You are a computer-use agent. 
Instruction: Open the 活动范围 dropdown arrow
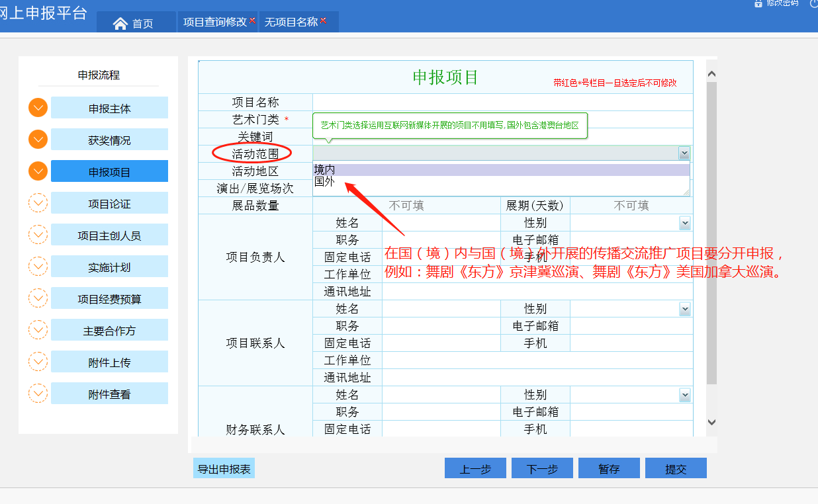click(684, 153)
